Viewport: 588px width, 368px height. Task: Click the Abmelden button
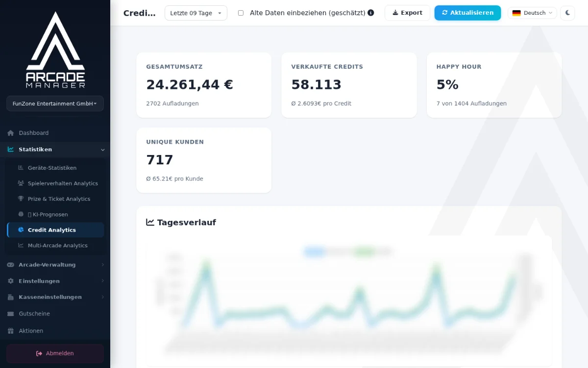coord(55,353)
